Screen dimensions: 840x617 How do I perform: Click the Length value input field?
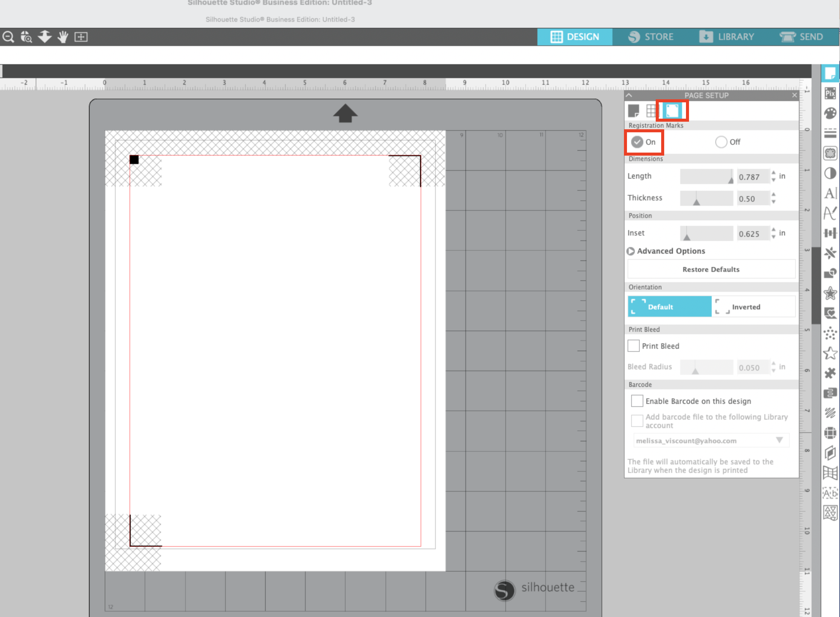coord(753,176)
